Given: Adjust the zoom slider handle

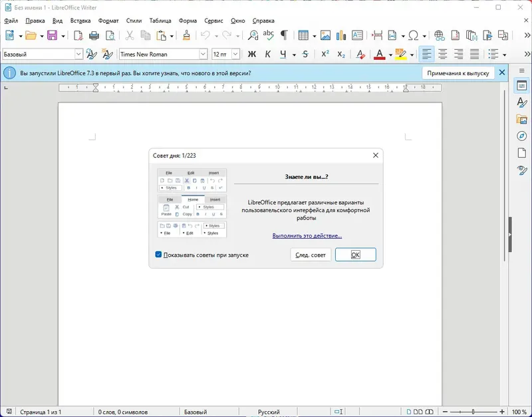Looking at the screenshot, I should (x=473, y=412).
